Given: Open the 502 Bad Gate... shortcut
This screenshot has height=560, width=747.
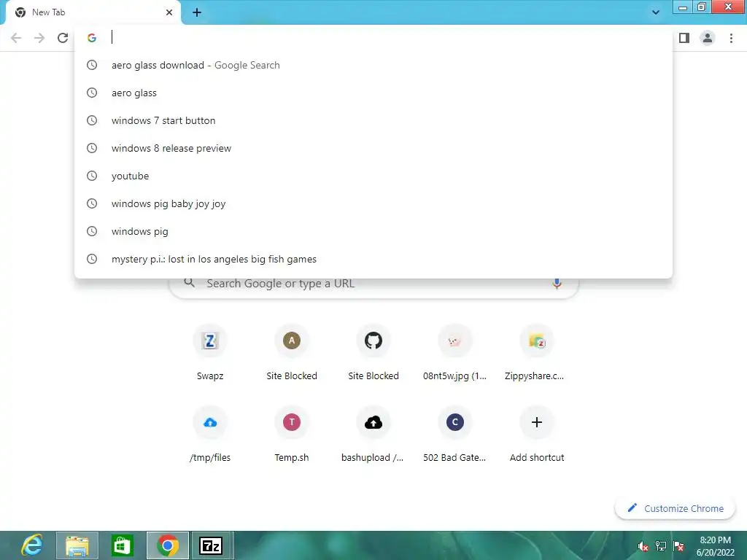Looking at the screenshot, I should (455, 435).
